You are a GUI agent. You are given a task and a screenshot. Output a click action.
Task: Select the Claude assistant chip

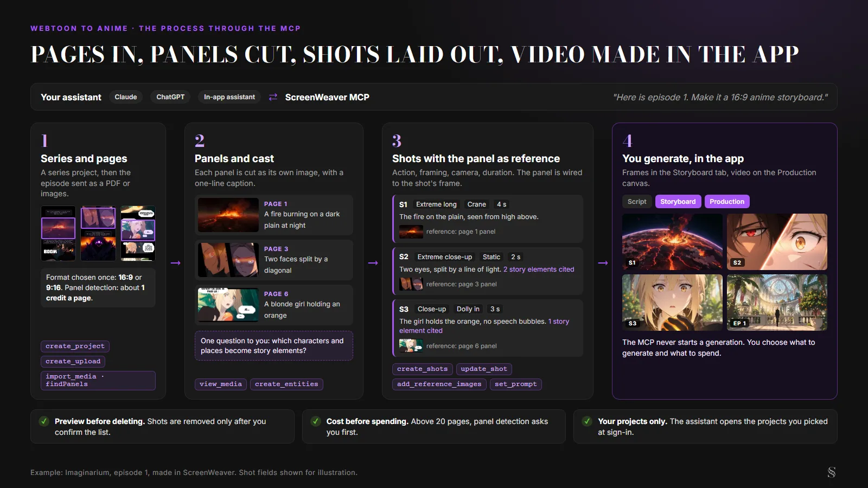click(126, 97)
